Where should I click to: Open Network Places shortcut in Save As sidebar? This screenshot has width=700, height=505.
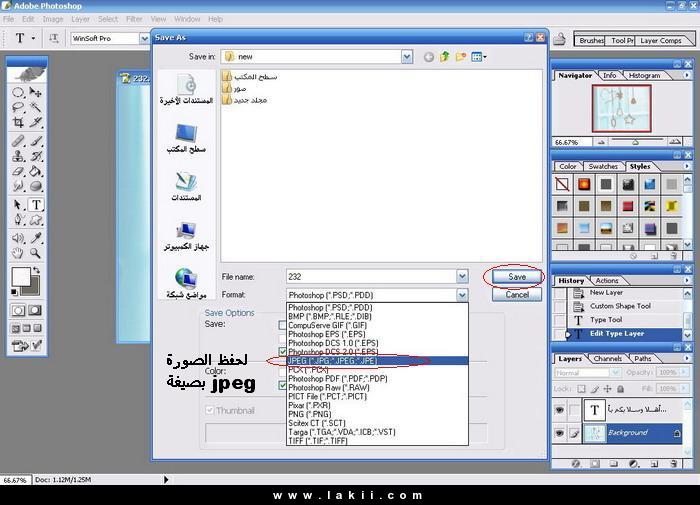click(x=186, y=284)
